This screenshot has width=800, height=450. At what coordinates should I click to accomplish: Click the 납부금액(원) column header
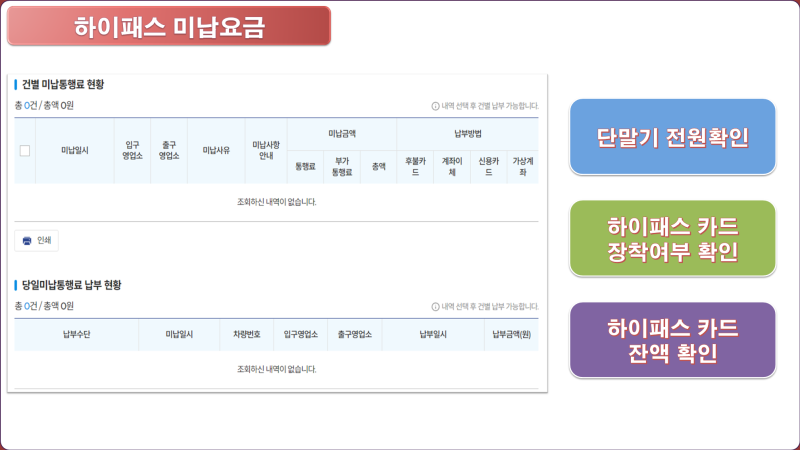click(x=511, y=335)
